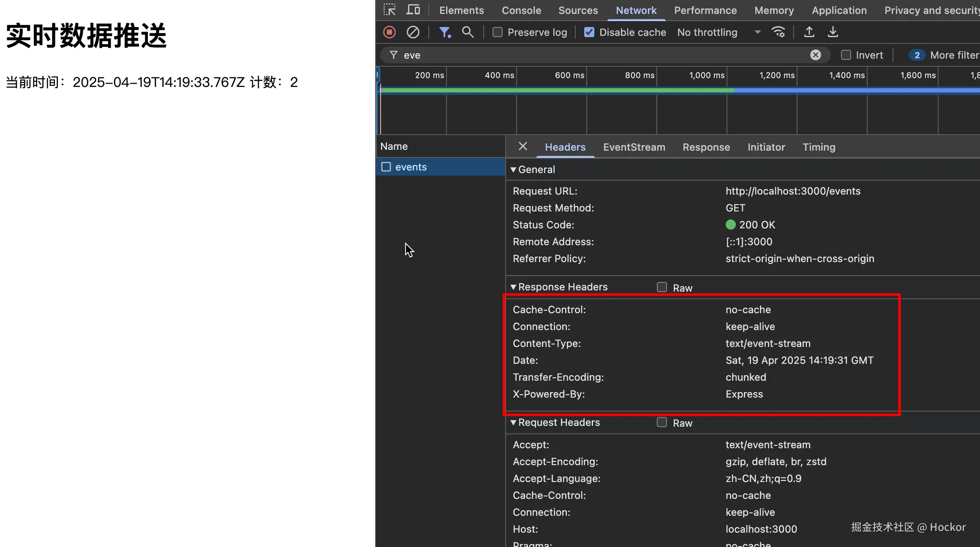Toggle the device toolbar icon

click(x=413, y=10)
